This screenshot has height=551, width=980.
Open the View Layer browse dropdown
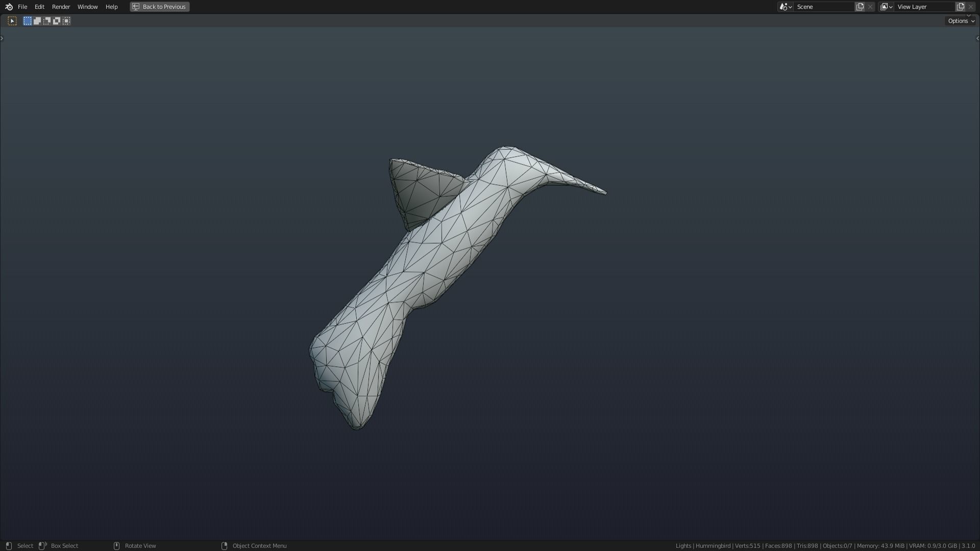click(x=886, y=7)
